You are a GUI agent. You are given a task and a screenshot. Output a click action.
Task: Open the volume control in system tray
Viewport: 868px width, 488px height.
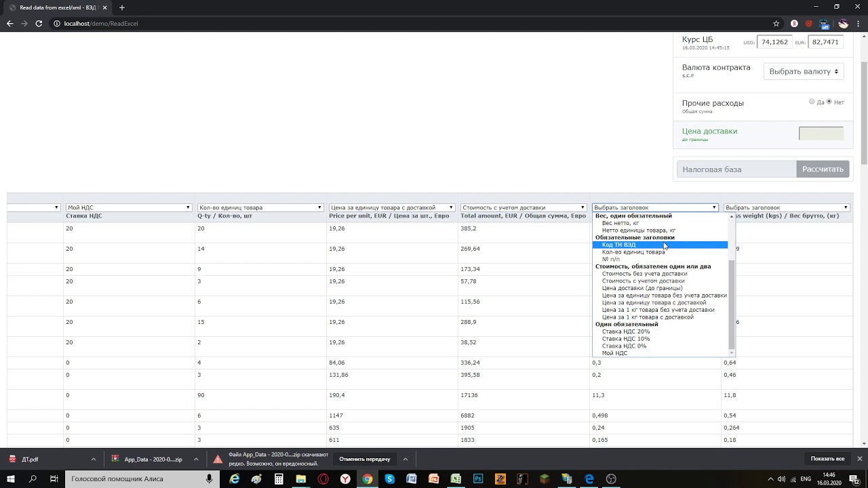click(781, 479)
